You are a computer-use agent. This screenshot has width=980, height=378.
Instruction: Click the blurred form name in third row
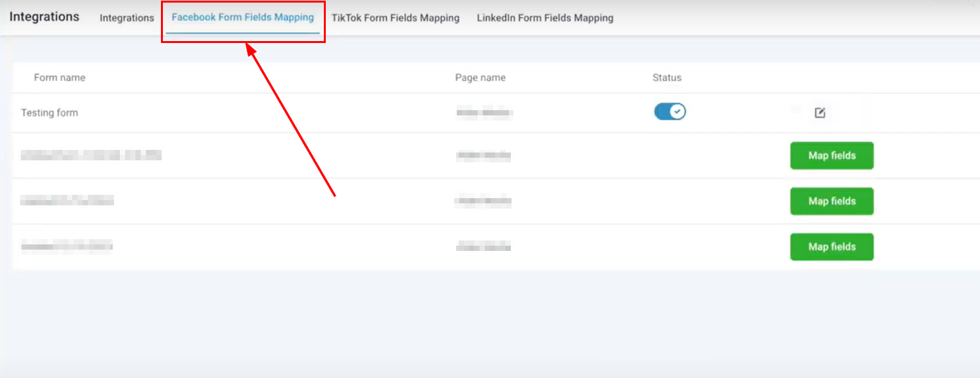pyautogui.click(x=67, y=201)
